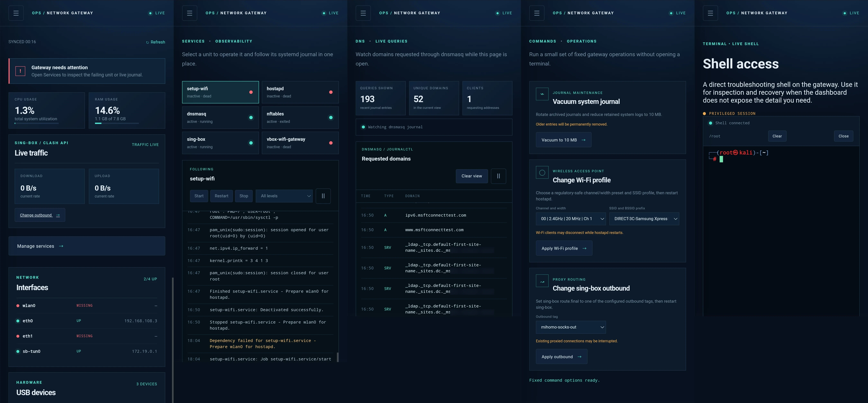
Task: Select the sing-box service card
Action: [x=220, y=143]
